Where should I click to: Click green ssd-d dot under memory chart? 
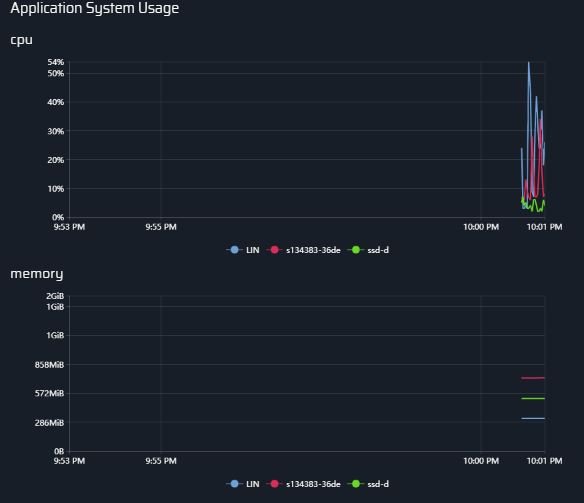pyautogui.click(x=356, y=484)
